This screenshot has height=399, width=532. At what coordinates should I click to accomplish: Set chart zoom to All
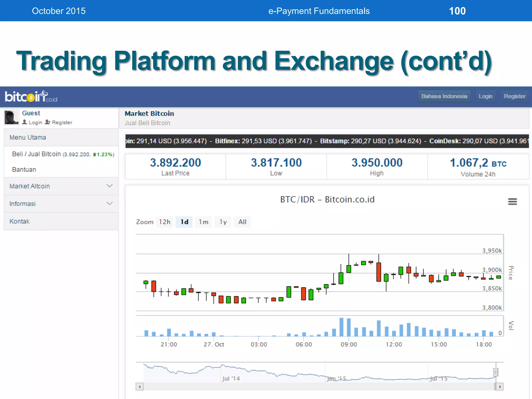pyautogui.click(x=242, y=222)
